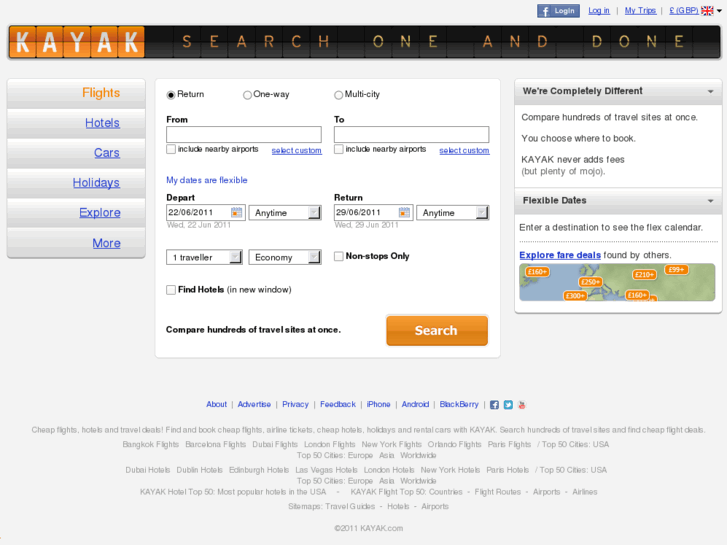The height and width of the screenshot is (545, 727).
Task: Open KAYAK's Facebook page icon in footer
Action: [494, 404]
